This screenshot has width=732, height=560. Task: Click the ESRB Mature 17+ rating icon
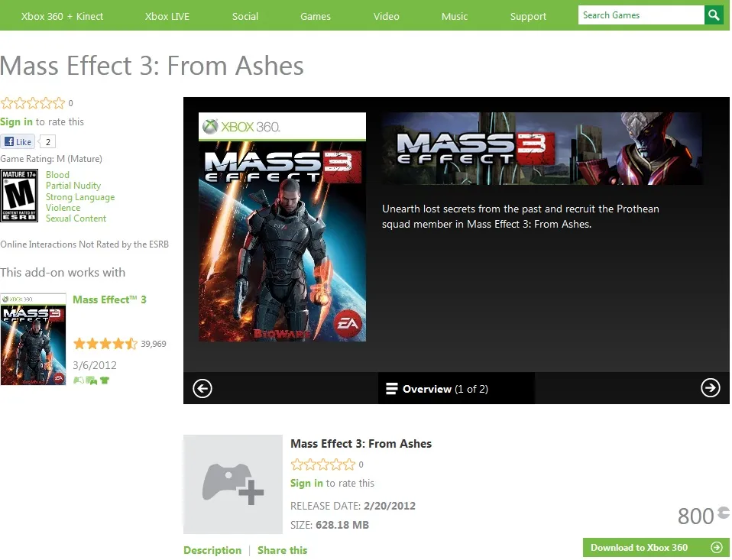click(20, 196)
